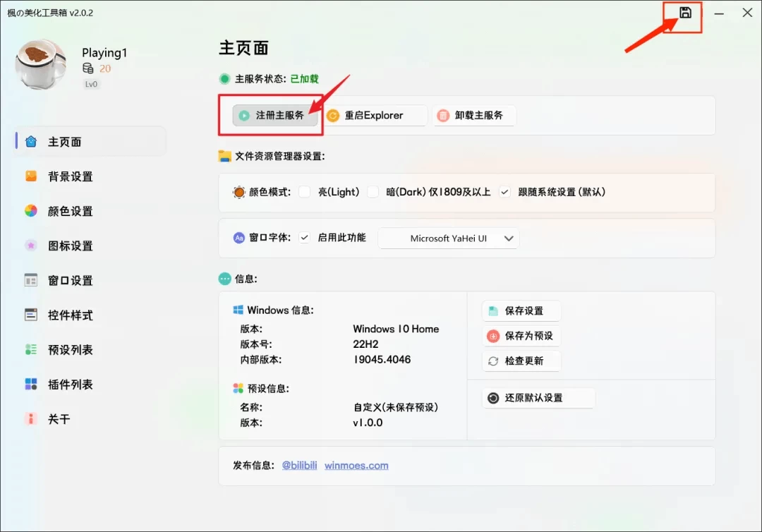Open 预设列表 in the sidebar
The image size is (762, 532).
coord(90,350)
